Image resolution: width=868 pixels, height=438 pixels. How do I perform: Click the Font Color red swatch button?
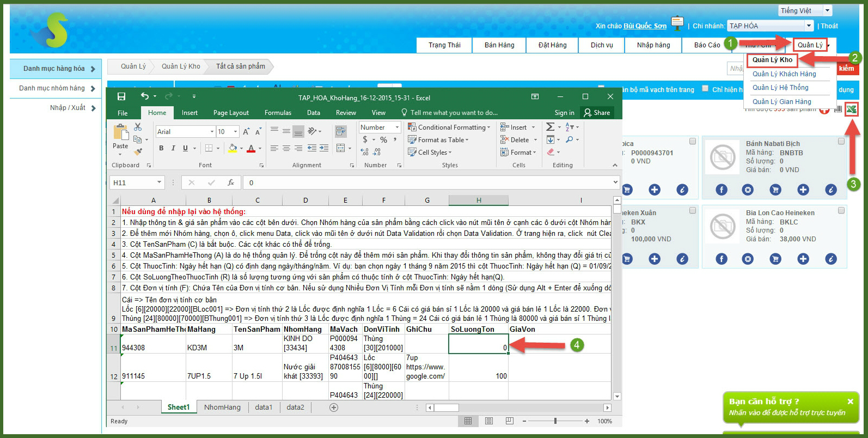[x=251, y=148]
